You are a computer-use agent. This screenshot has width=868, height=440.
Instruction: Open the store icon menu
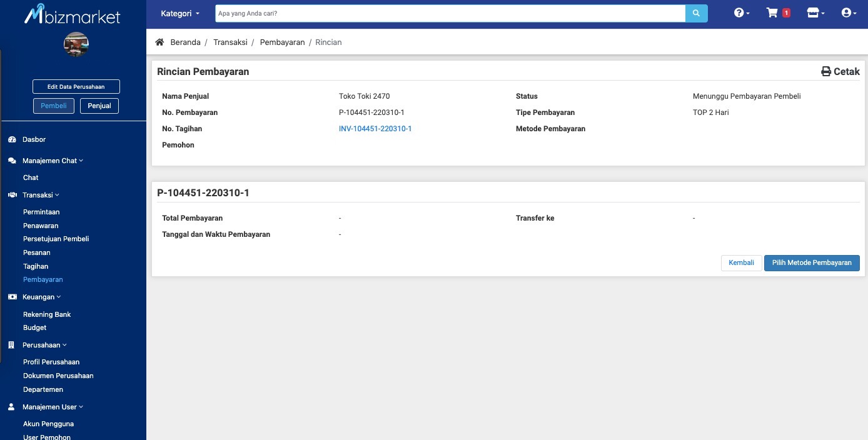[x=815, y=13]
